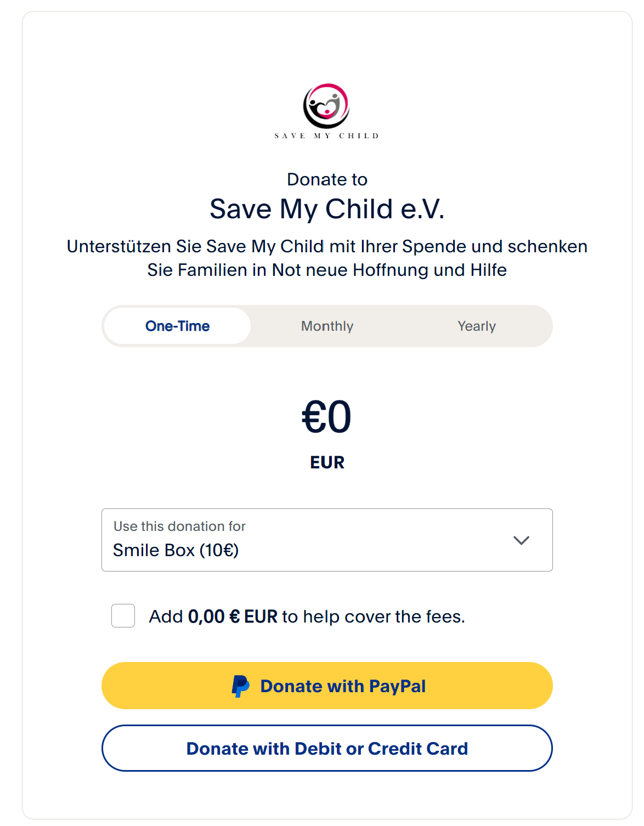Click the €0 donation amount field
The width and height of the screenshot is (644, 826).
tap(326, 417)
